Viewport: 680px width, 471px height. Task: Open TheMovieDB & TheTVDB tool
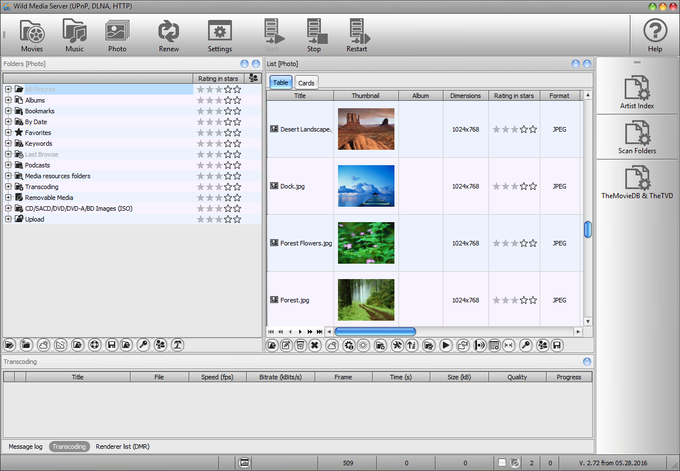[x=637, y=187]
